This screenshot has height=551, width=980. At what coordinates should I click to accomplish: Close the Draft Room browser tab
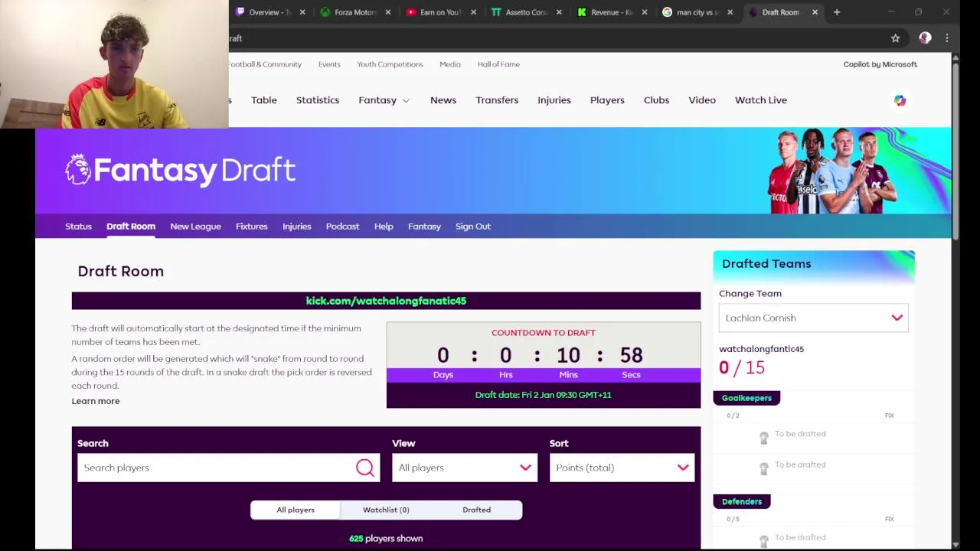815,12
